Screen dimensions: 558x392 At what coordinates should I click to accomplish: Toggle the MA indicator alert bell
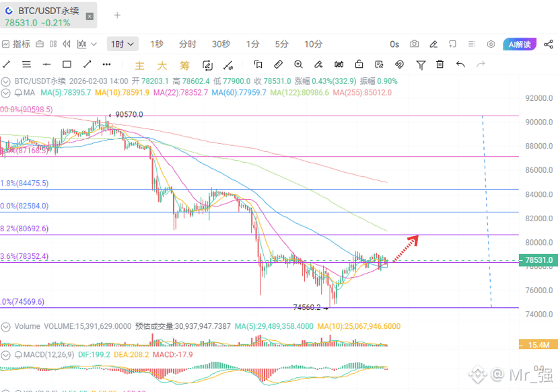coord(18,93)
